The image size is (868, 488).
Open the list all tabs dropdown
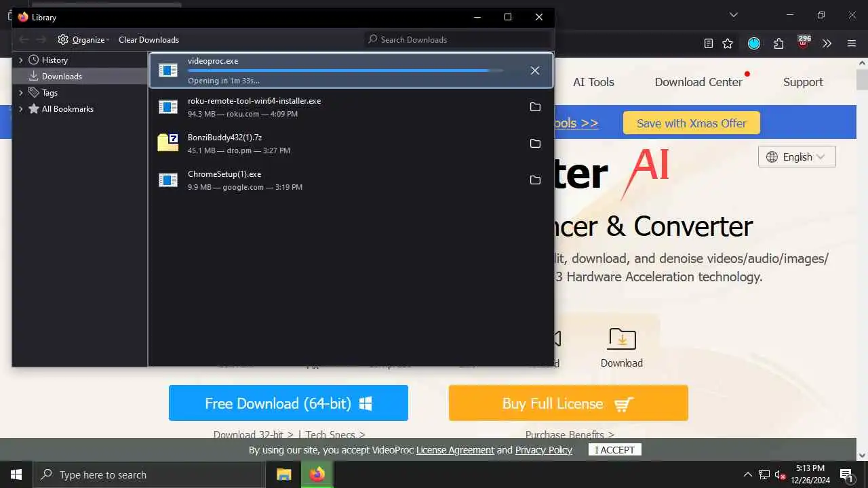(x=733, y=15)
